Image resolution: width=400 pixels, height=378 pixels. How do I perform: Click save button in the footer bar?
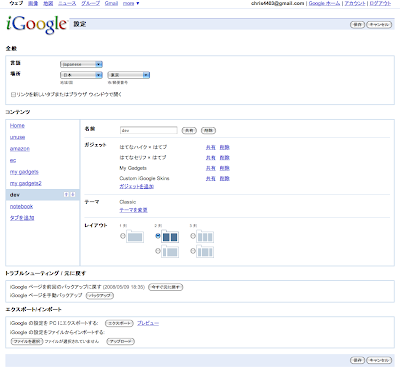357,360
